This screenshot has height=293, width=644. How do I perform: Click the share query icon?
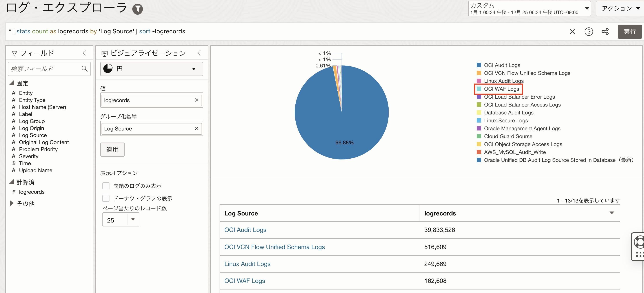click(605, 31)
